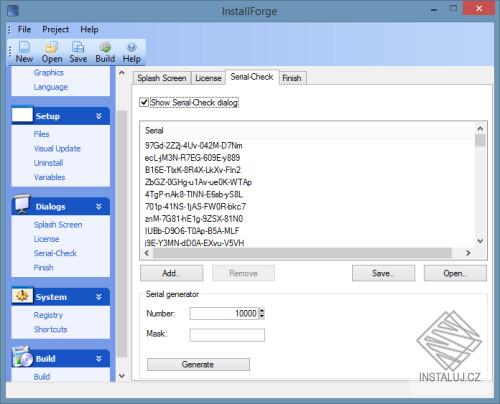This screenshot has width=500, height=404.
Task: Increase the Number spinner value
Action: [262, 310]
